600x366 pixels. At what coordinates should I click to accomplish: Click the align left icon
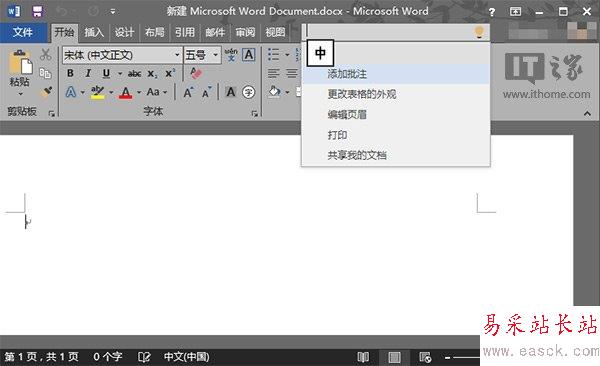coord(273,73)
